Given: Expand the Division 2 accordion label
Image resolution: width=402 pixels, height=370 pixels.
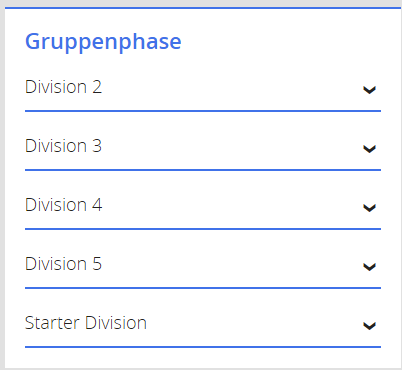Looking at the screenshot, I should coord(63,87).
